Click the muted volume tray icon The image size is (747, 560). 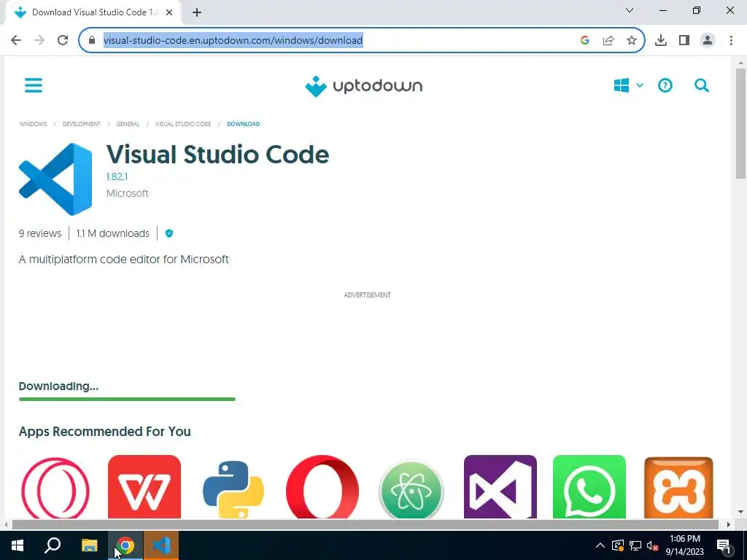pyautogui.click(x=653, y=545)
